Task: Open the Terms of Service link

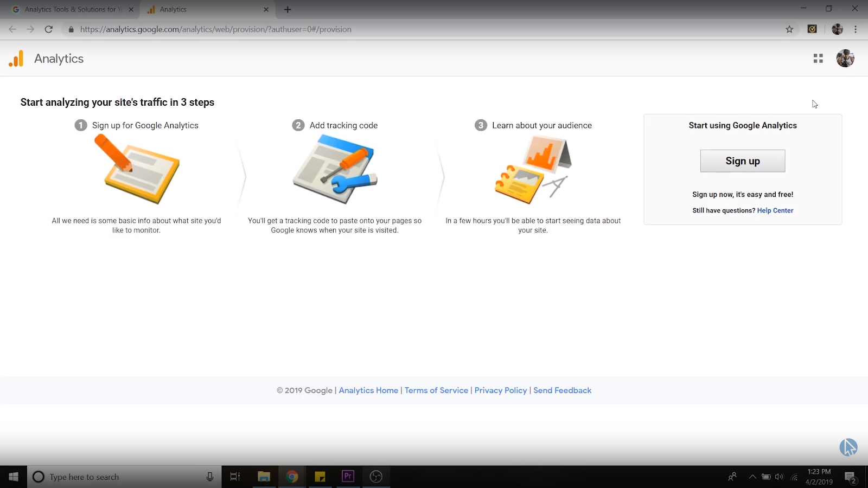Action: pyautogui.click(x=436, y=390)
